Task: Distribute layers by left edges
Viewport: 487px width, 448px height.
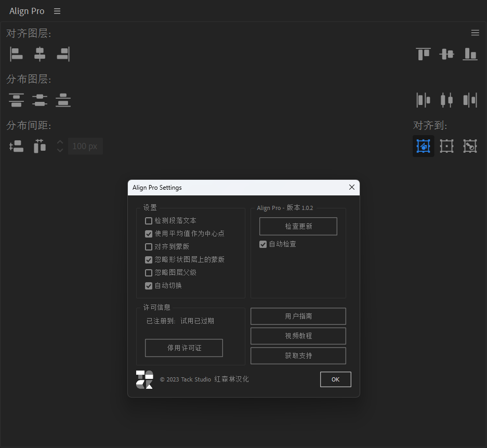Action: (x=423, y=100)
